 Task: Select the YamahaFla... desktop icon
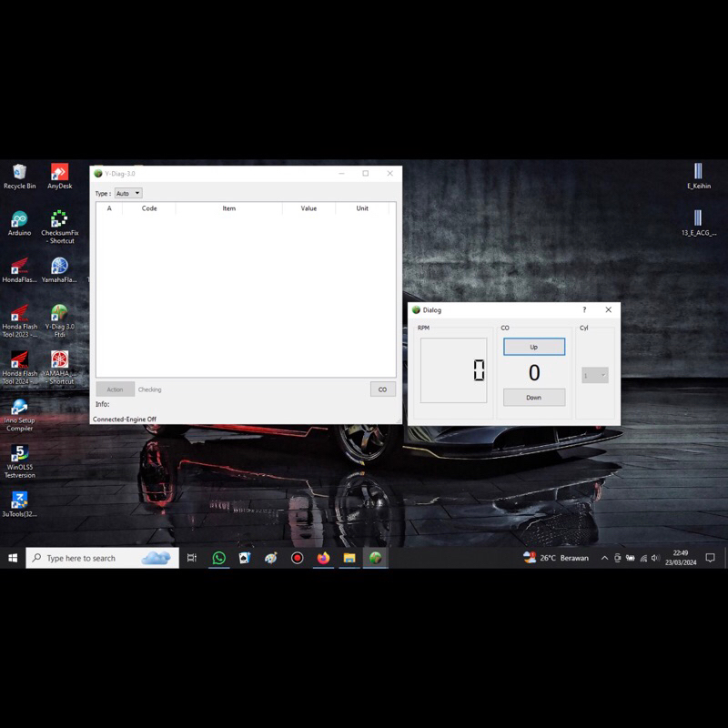[59, 270]
